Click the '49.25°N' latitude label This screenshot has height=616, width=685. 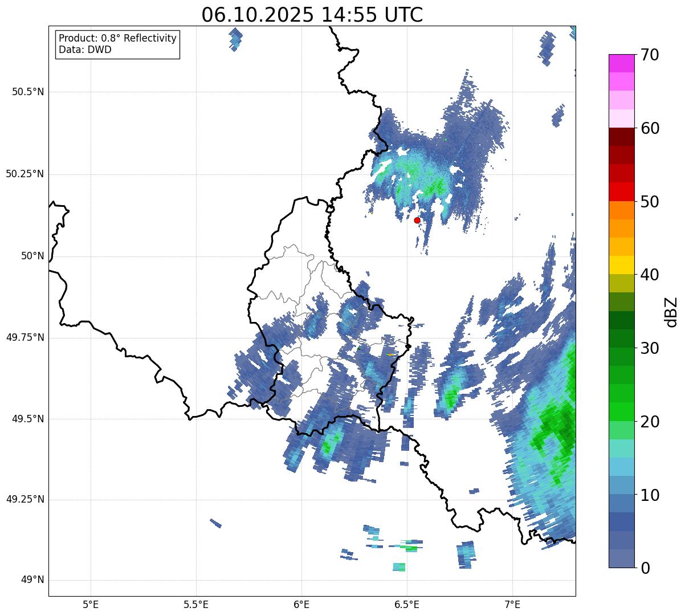coord(25,499)
